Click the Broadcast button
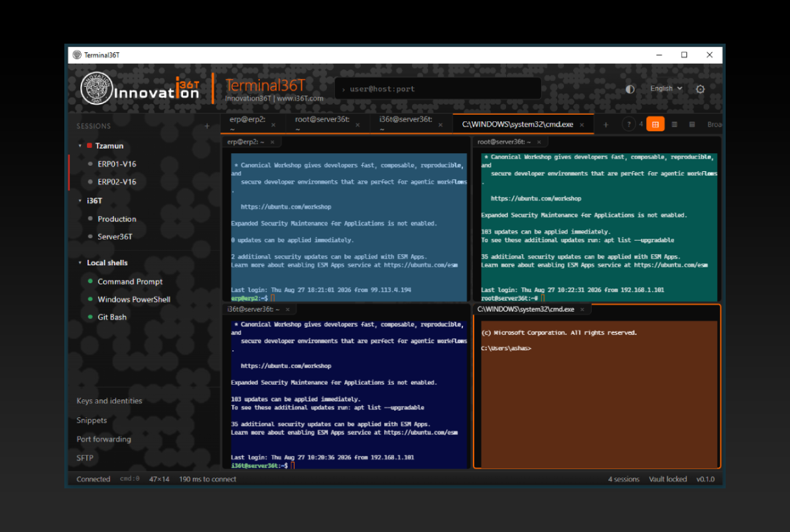 pyautogui.click(x=714, y=125)
